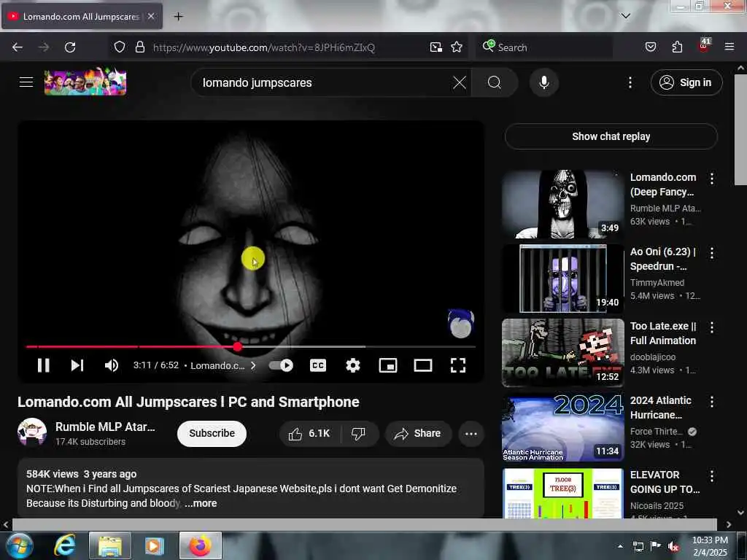Open options for Too Late.exe video
This screenshot has width=747, height=560.
point(711,327)
